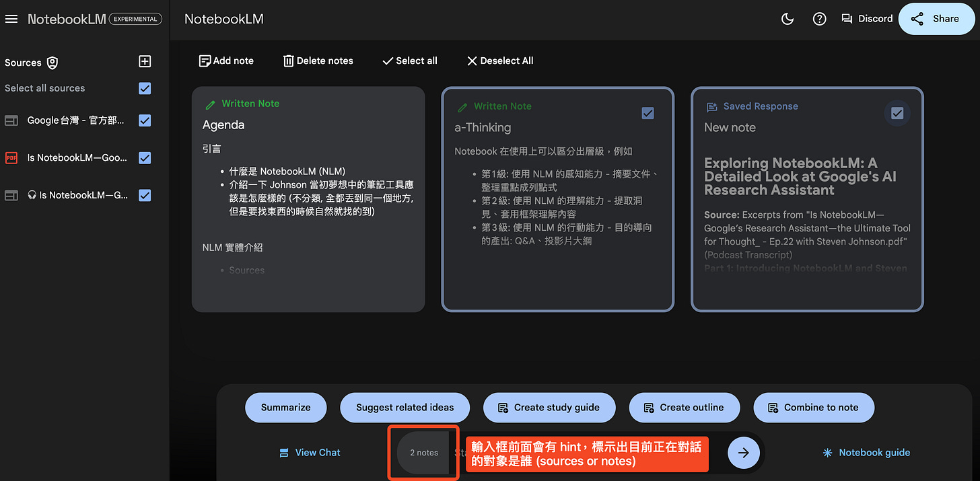
Task: Click the red PDF source icon
Action: tap(11, 158)
